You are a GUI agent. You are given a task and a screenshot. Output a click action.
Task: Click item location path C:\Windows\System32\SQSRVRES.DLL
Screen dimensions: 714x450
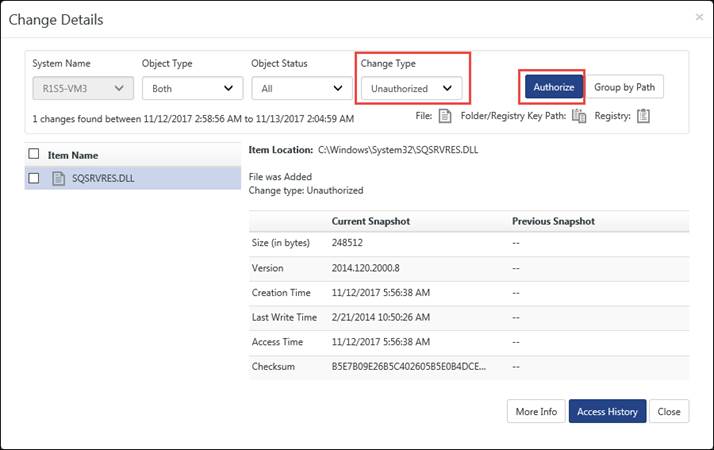click(398, 150)
